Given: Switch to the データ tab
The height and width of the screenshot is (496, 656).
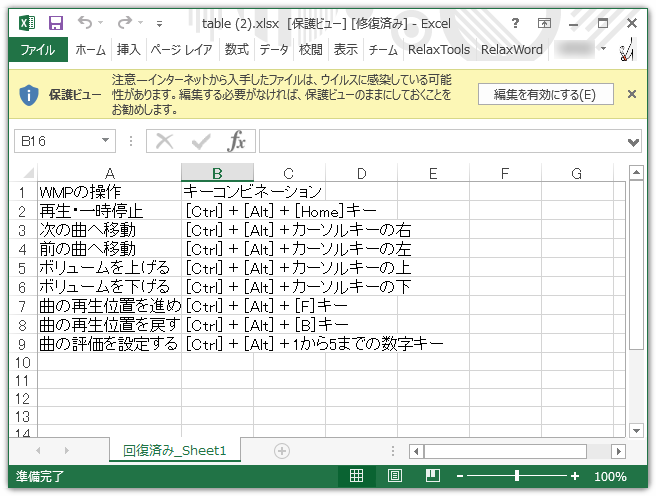Looking at the screenshot, I should [x=274, y=50].
